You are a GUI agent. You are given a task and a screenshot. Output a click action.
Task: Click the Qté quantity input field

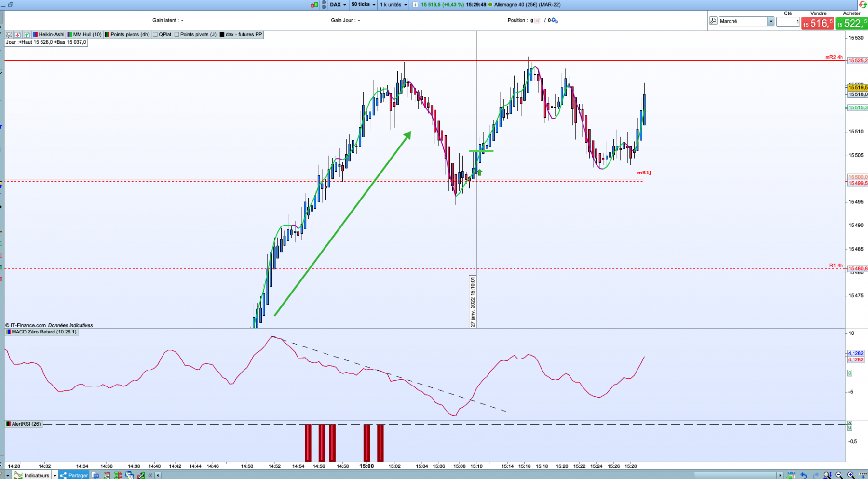tap(788, 21)
